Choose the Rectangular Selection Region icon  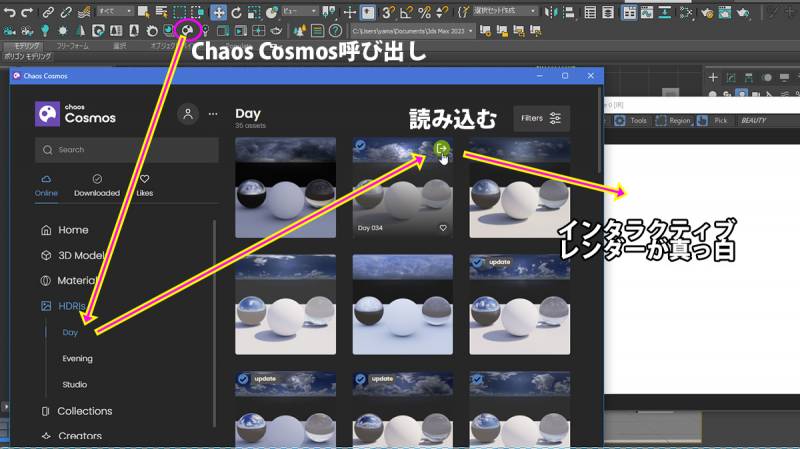click(179, 12)
